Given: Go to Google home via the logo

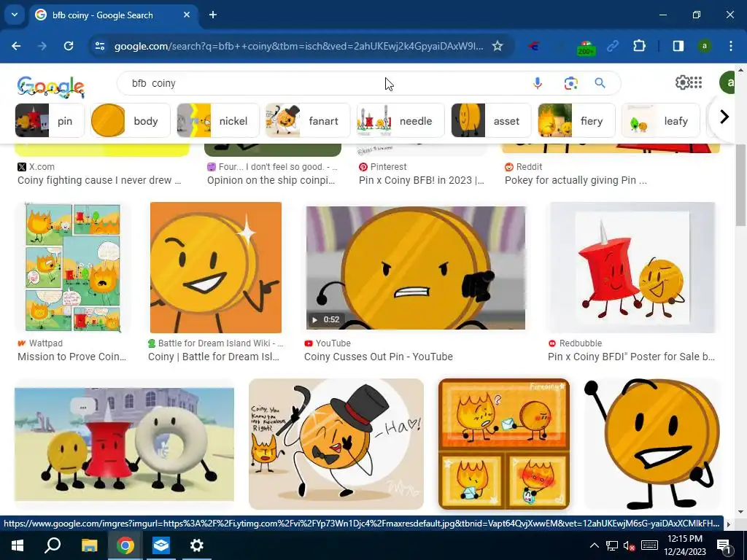Looking at the screenshot, I should (50, 86).
